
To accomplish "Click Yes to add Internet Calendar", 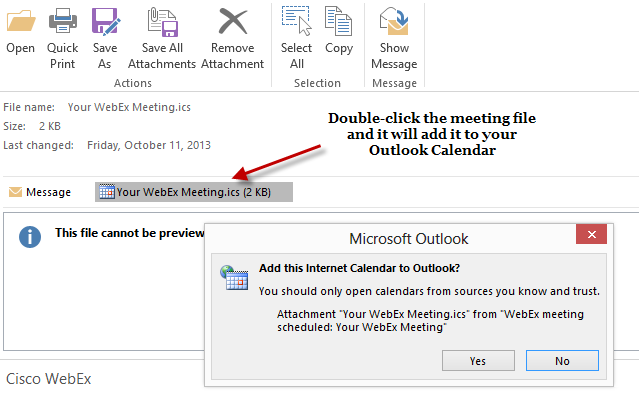I will point(478,361).
